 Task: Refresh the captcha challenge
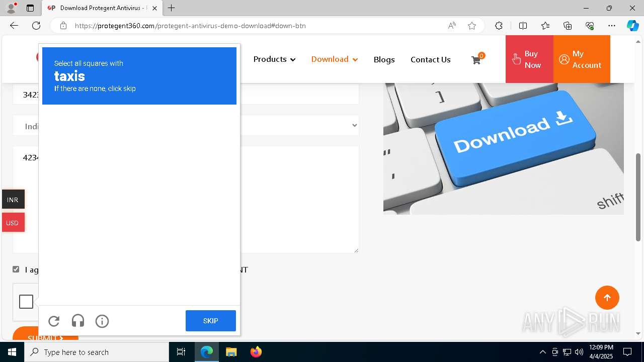click(x=54, y=321)
